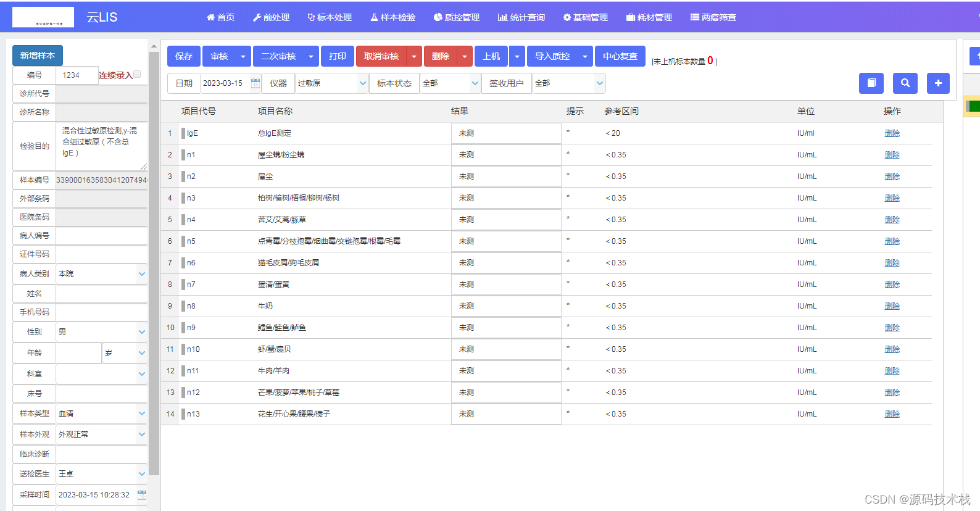This screenshot has height=511, width=980.
Task: Click the 项目代号 column header
Action: (x=199, y=111)
